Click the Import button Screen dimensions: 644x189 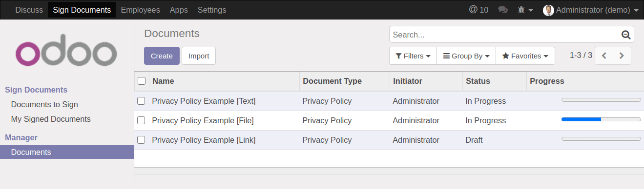(199, 56)
